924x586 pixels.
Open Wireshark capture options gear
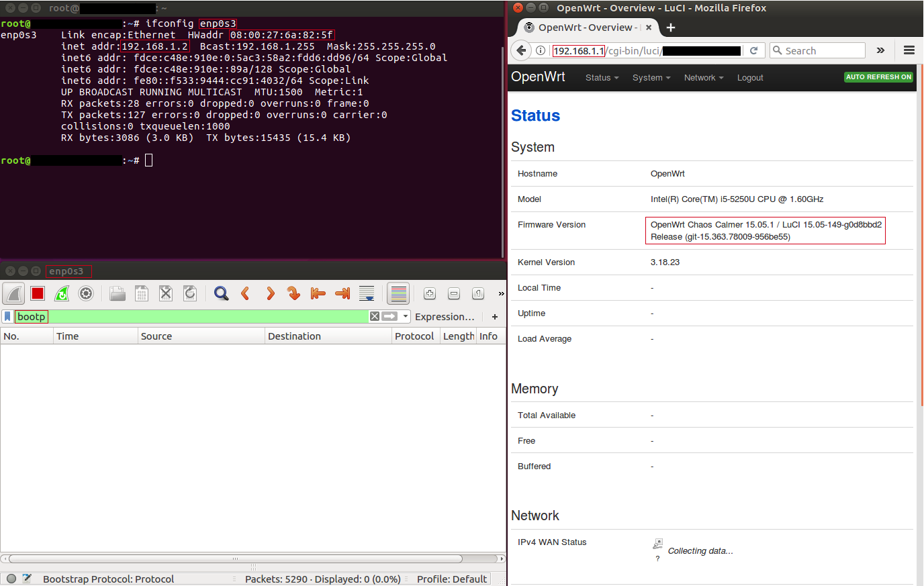point(86,293)
